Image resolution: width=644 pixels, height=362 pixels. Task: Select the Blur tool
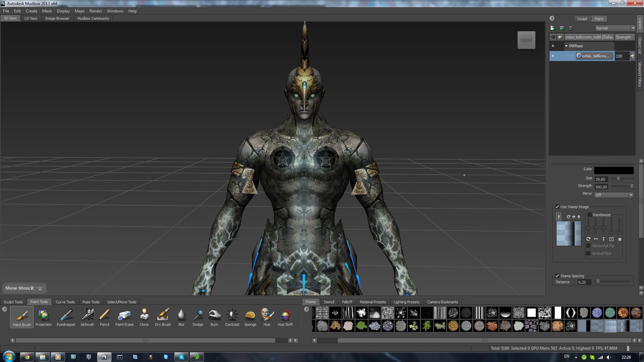click(181, 317)
